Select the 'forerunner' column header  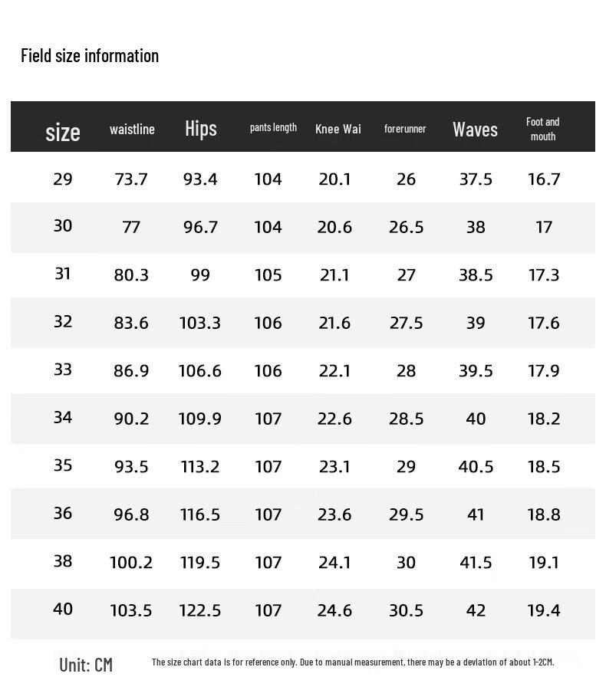coord(405,129)
